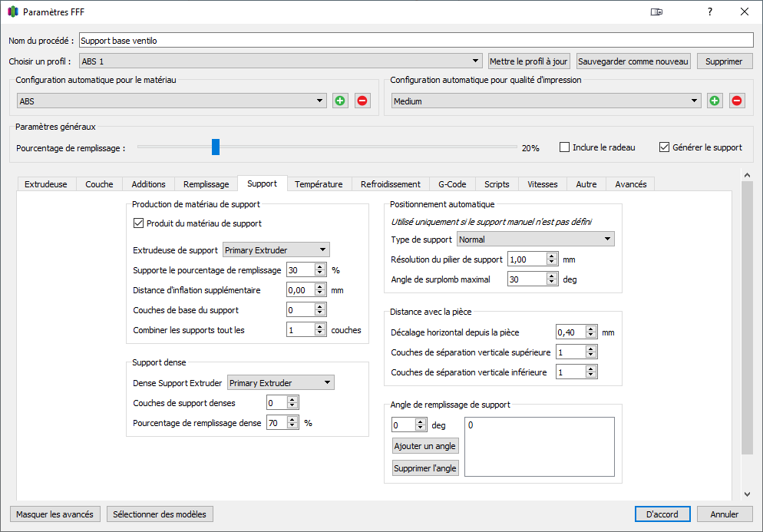
Task: Increase support infill percentage with up arrow
Action: (x=320, y=266)
